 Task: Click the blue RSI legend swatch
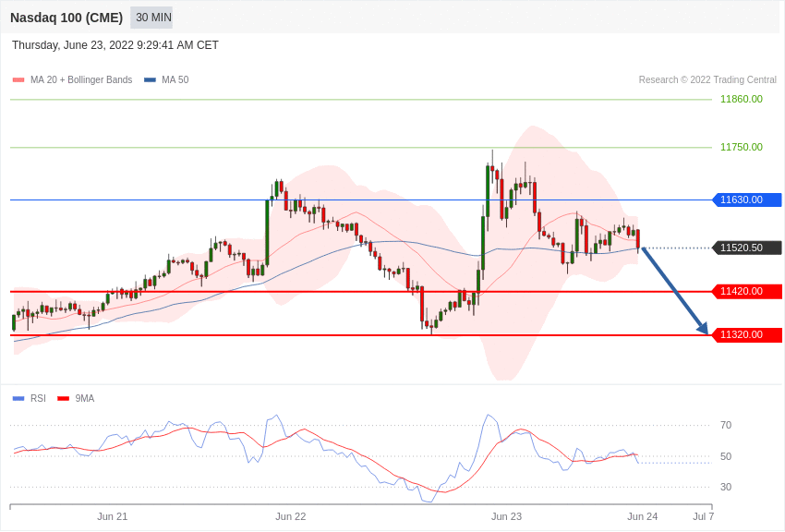(18, 398)
